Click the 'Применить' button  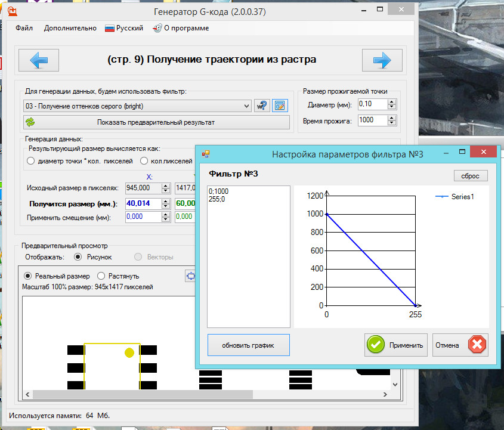click(395, 345)
